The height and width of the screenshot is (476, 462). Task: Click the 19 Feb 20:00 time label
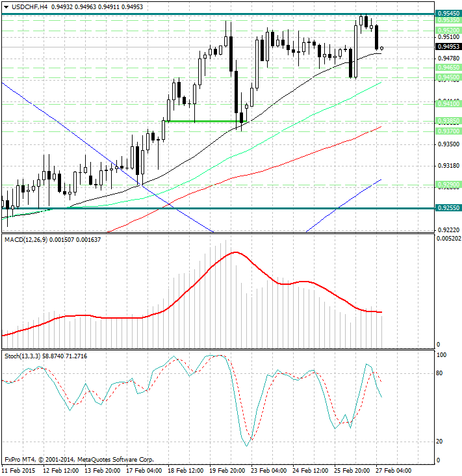tap(227, 471)
